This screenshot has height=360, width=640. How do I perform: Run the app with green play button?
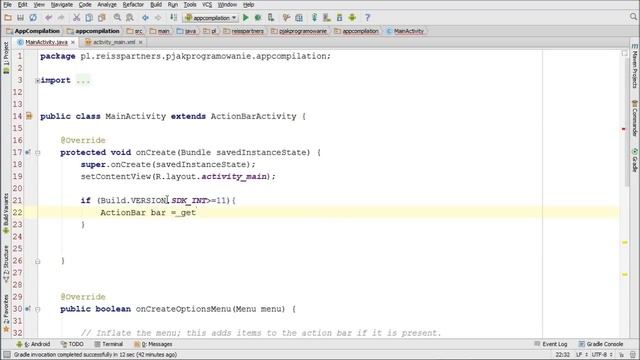pos(245,18)
